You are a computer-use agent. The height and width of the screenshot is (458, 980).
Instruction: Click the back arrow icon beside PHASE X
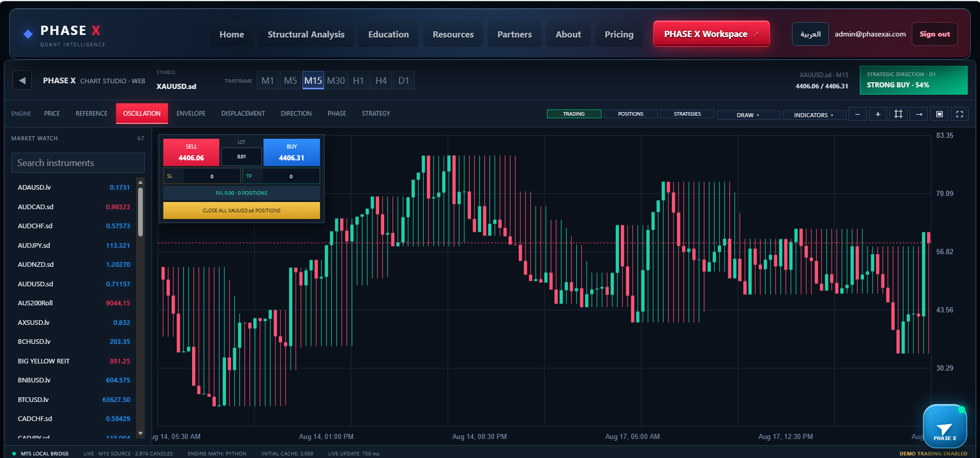point(22,81)
